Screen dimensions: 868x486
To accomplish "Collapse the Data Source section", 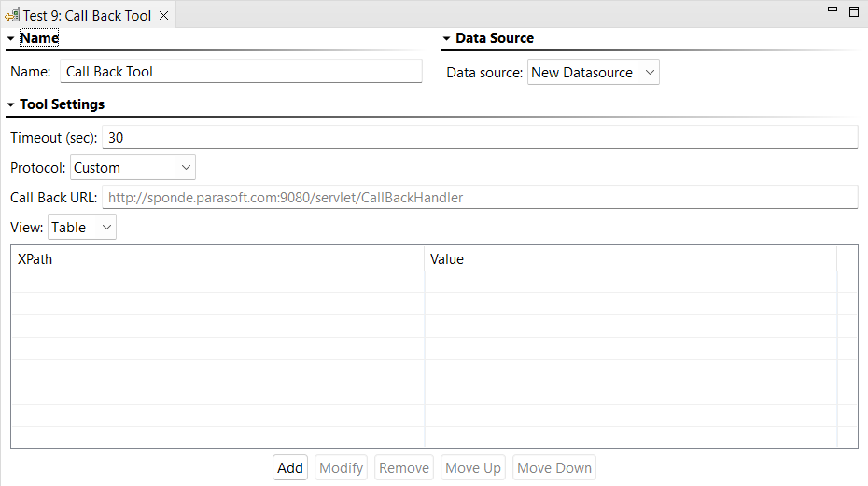I will pyautogui.click(x=446, y=39).
